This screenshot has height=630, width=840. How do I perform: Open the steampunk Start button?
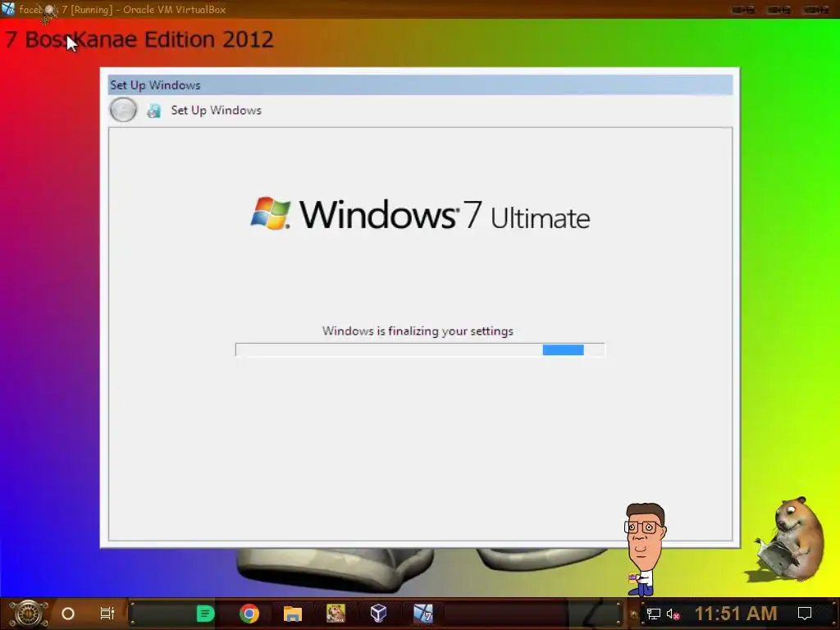pos(28,614)
